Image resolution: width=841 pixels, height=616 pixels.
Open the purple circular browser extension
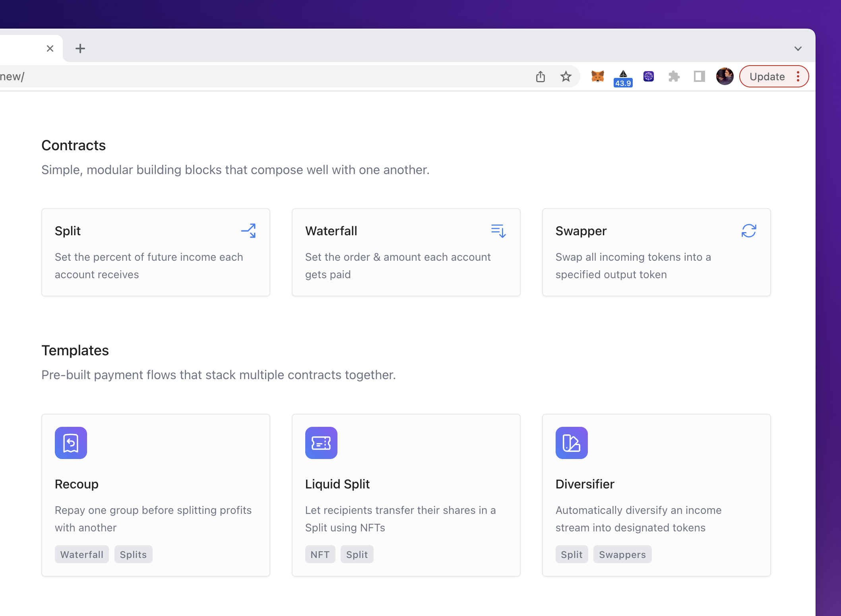[x=649, y=76]
